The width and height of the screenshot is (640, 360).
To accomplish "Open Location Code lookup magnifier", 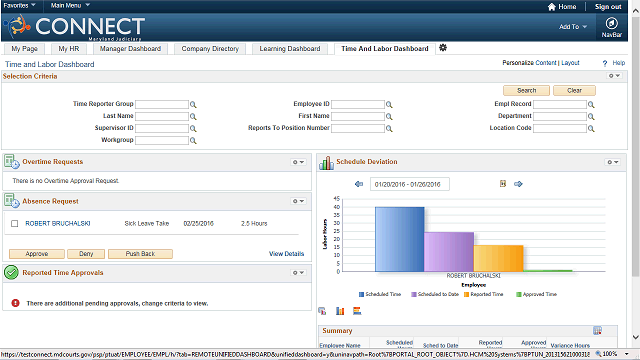I will click(591, 128).
